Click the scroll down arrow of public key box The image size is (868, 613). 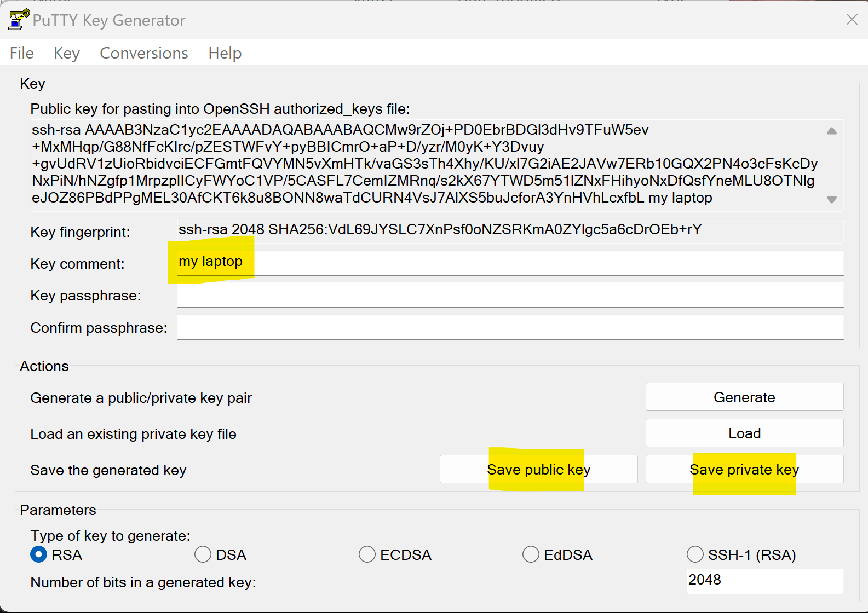coord(832,200)
